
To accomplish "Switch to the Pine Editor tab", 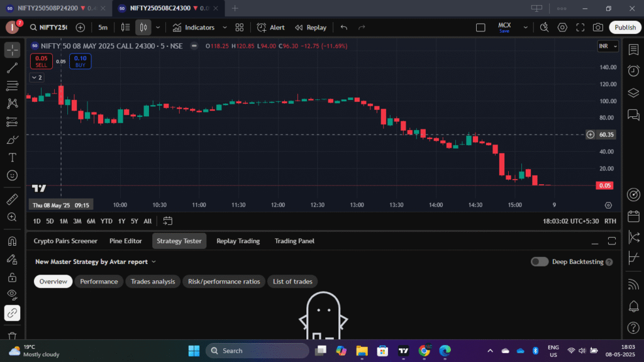I will coord(126,241).
